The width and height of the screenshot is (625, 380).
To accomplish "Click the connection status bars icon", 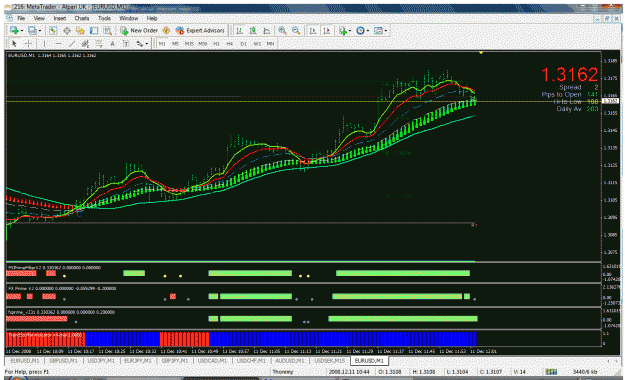I will click(x=551, y=372).
